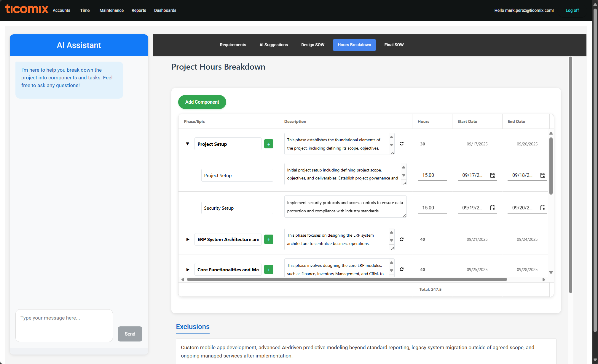Click the AI Assistant message input box

64,325
